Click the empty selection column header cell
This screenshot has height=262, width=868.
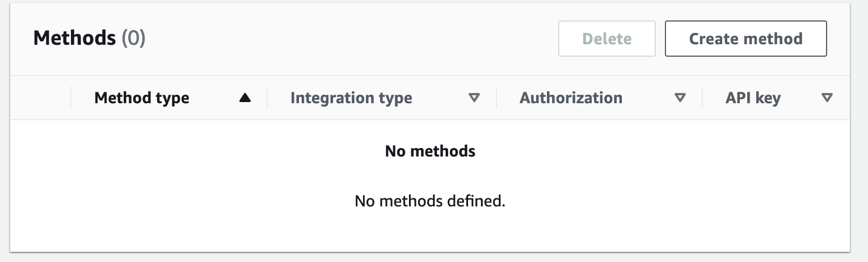(41, 98)
